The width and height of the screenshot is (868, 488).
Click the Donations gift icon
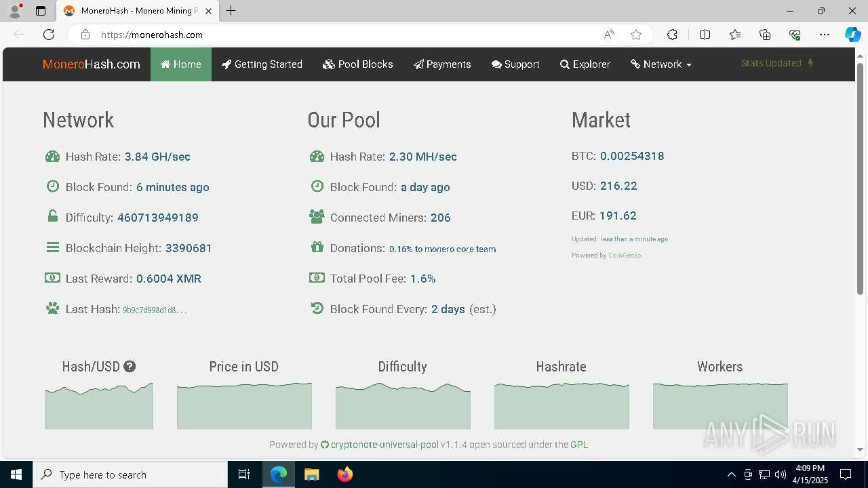[317, 247]
